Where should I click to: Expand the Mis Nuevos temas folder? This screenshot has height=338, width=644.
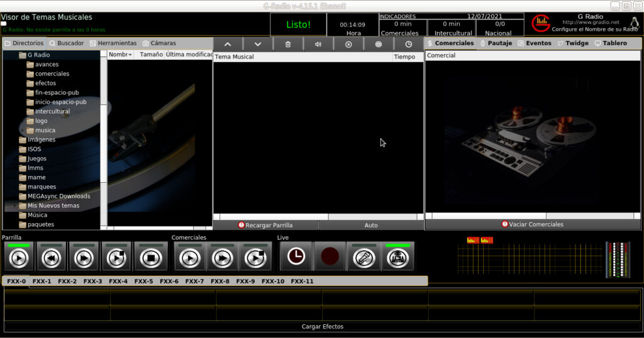click(x=15, y=205)
